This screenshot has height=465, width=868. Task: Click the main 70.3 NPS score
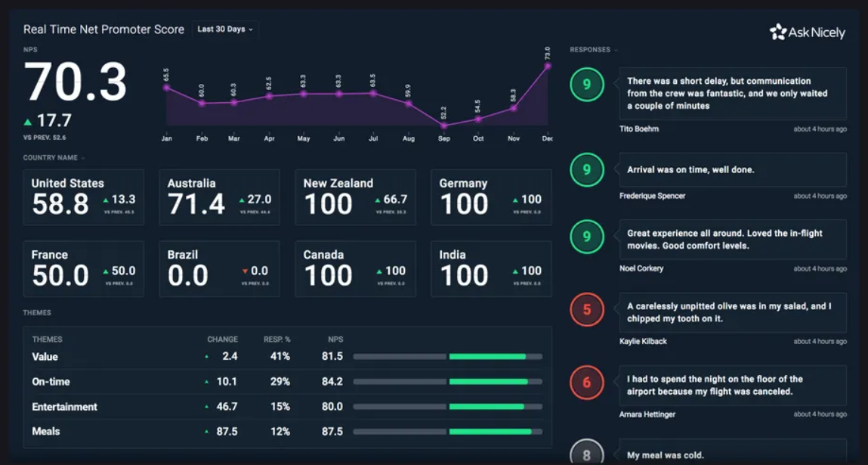click(76, 81)
